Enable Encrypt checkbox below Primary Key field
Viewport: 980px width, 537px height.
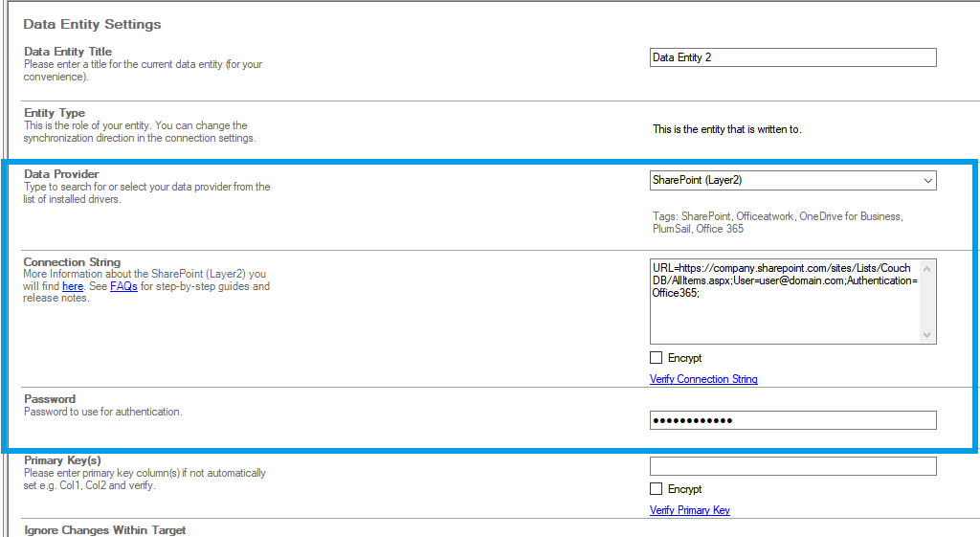[x=656, y=489]
